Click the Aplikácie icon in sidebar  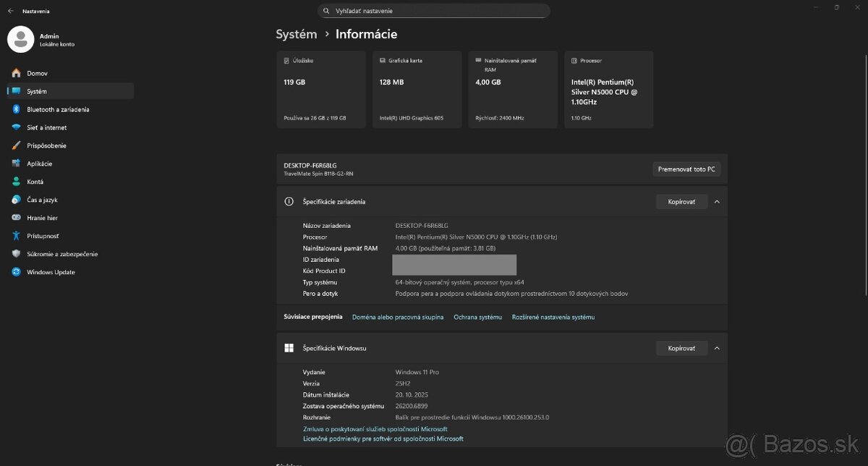[16, 164]
